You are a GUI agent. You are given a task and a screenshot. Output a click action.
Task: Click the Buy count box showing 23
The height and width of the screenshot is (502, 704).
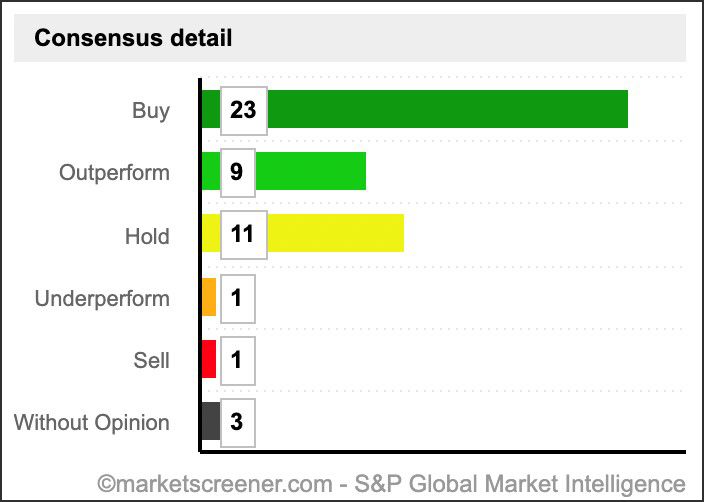[243, 110]
